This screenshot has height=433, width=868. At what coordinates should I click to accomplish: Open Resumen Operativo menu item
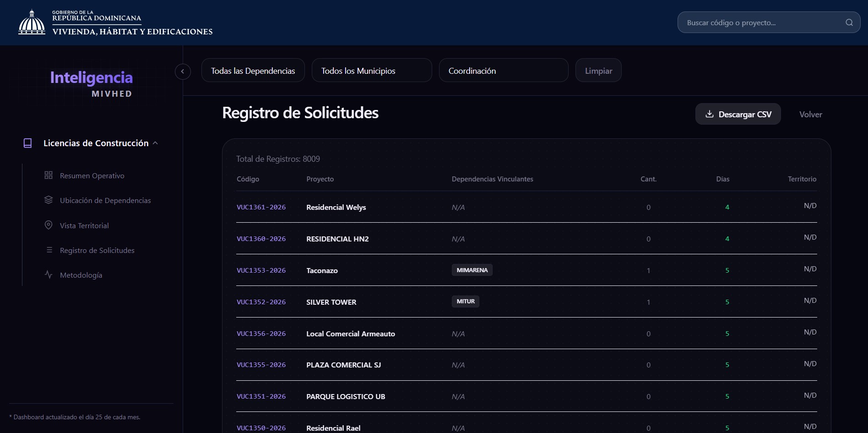point(92,175)
